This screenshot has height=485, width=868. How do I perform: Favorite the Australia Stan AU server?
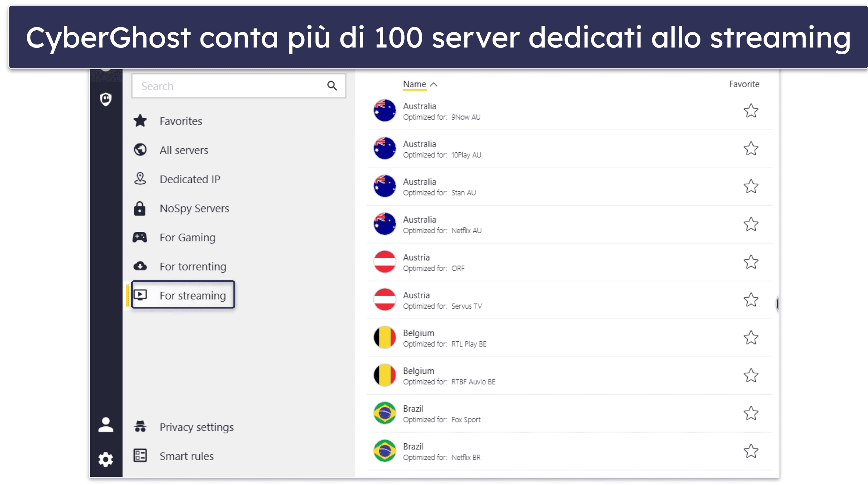click(751, 186)
